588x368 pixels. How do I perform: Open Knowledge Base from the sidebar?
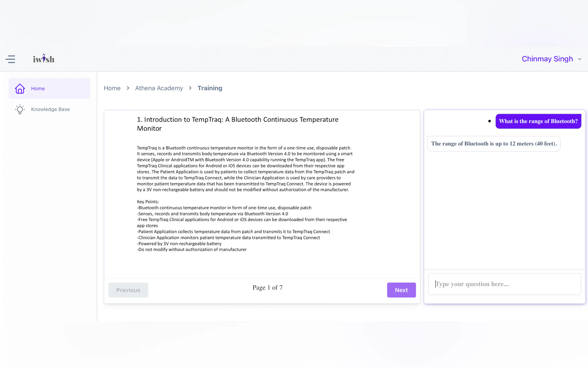(x=50, y=109)
